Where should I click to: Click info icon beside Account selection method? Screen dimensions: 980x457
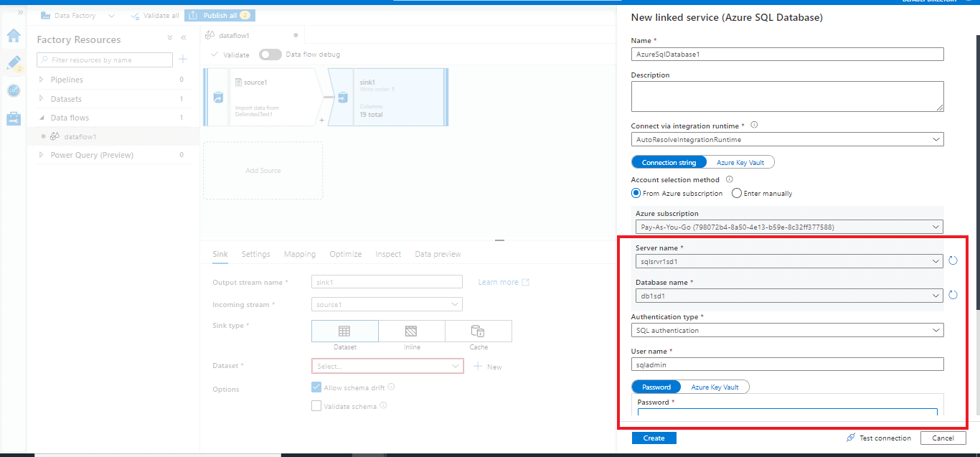point(729,179)
